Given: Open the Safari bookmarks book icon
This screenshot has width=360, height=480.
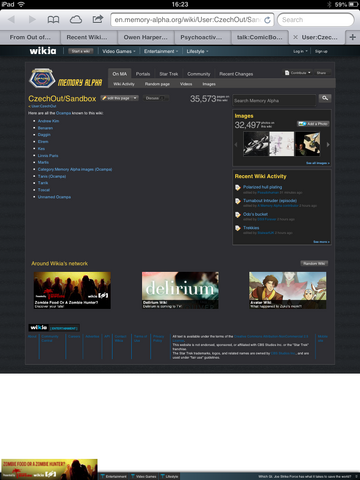Looking at the screenshot, I should [x=53, y=20].
